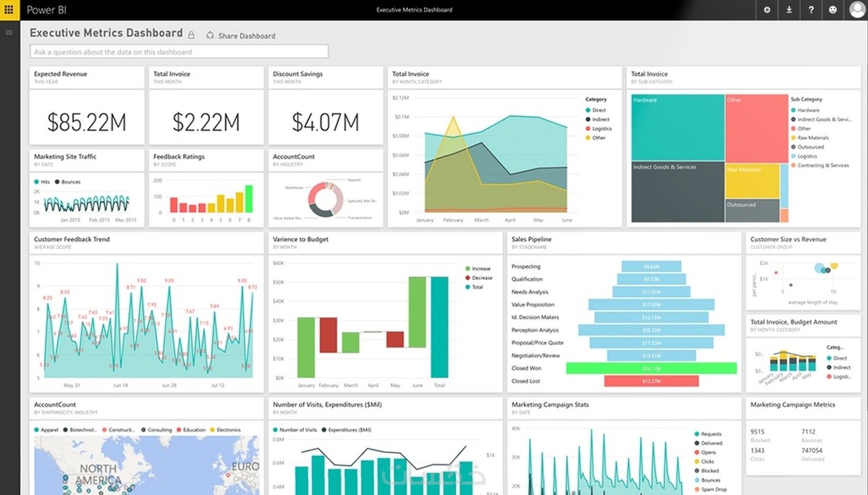Click the lock icon beside dashboard title

(191, 35)
